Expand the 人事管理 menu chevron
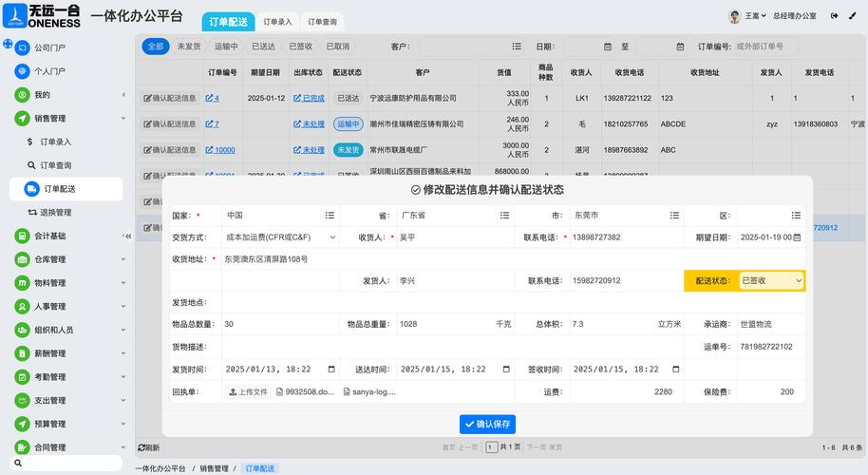 point(123,306)
